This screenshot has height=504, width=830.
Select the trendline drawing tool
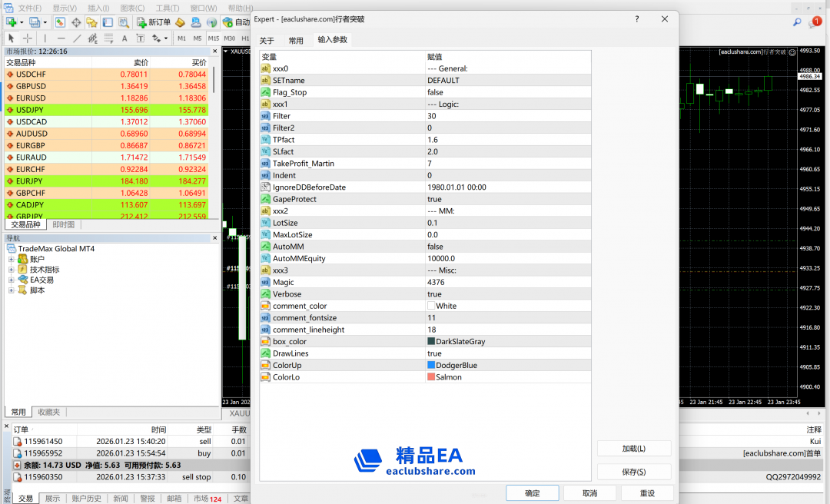pyautogui.click(x=77, y=38)
